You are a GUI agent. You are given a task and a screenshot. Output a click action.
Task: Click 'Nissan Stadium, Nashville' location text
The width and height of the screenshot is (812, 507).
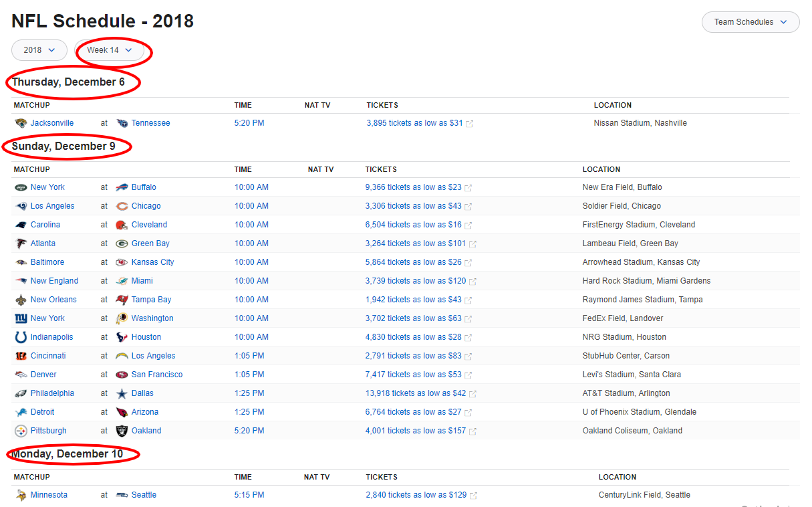[x=640, y=123]
